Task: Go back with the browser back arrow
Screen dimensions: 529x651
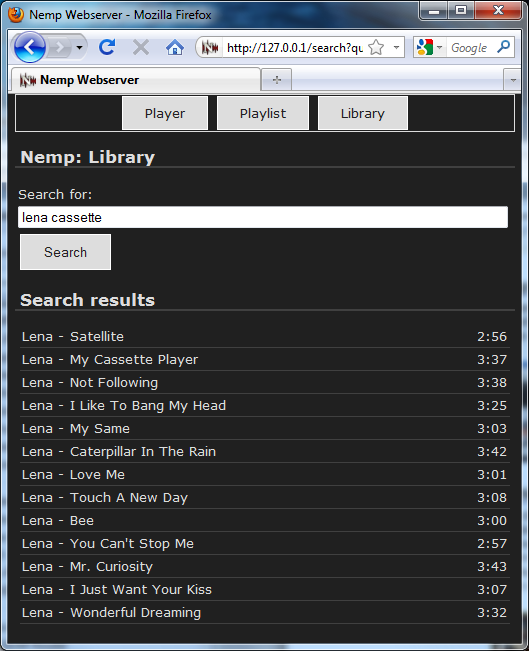Action: (x=29, y=47)
